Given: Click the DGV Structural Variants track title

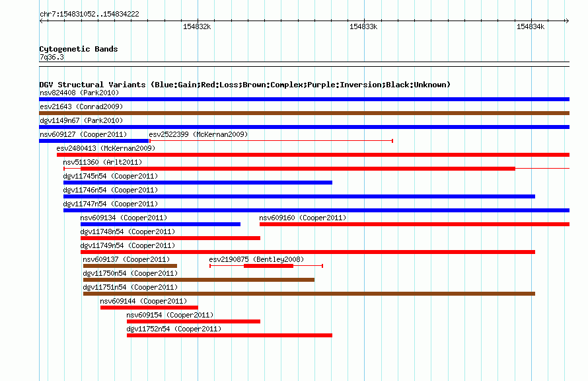Looking at the screenshot, I should (245, 85).
